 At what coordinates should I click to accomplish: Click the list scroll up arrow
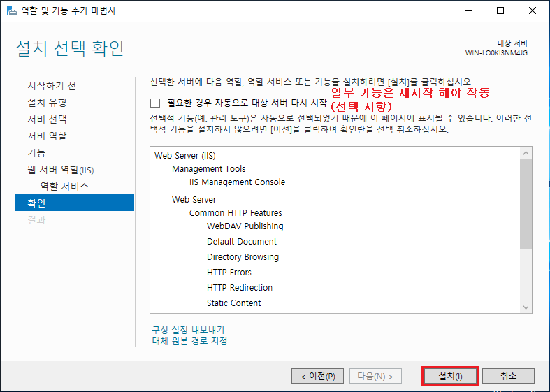coord(526,153)
